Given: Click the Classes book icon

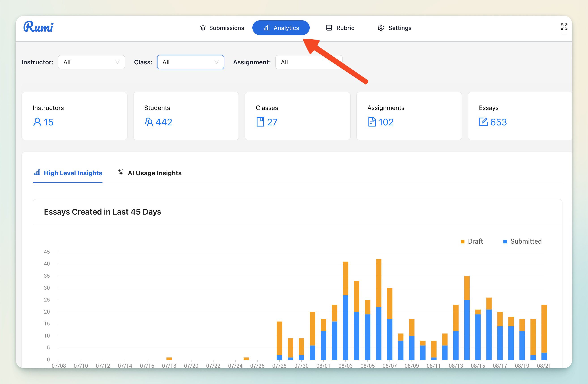Looking at the screenshot, I should [x=260, y=122].
